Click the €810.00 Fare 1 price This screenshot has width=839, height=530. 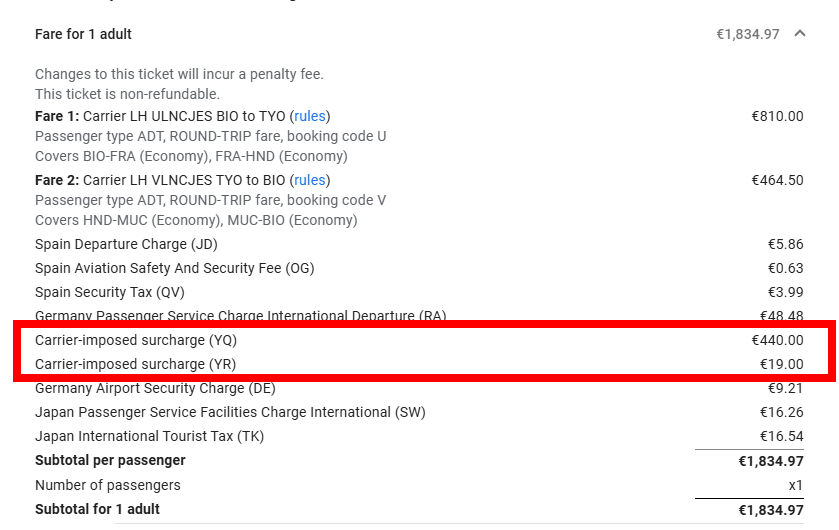777,116
